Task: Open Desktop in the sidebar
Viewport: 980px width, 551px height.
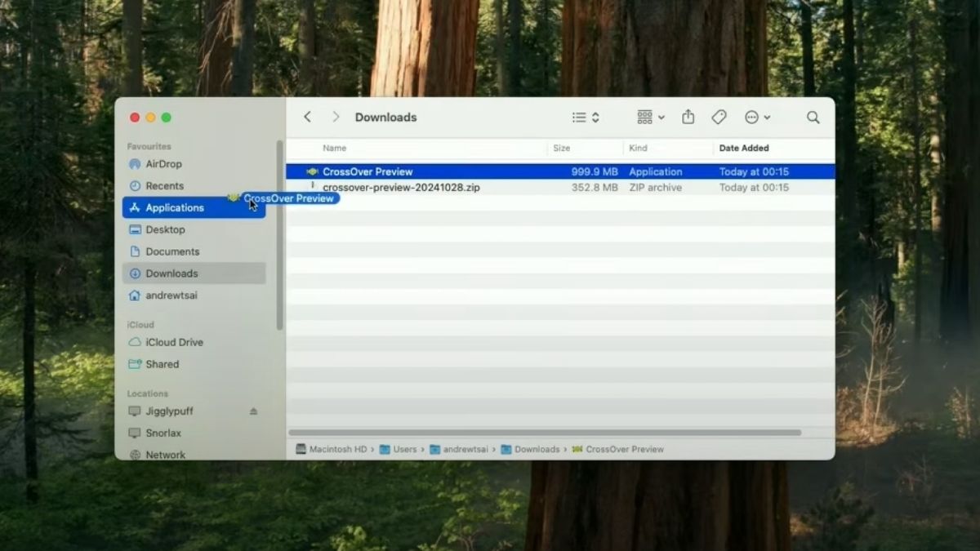Action: 194,230
